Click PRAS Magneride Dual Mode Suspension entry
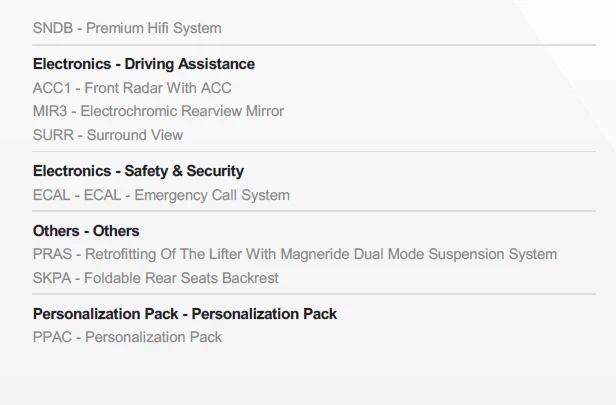Screen dimensions: 616x405 click(295, 254)
